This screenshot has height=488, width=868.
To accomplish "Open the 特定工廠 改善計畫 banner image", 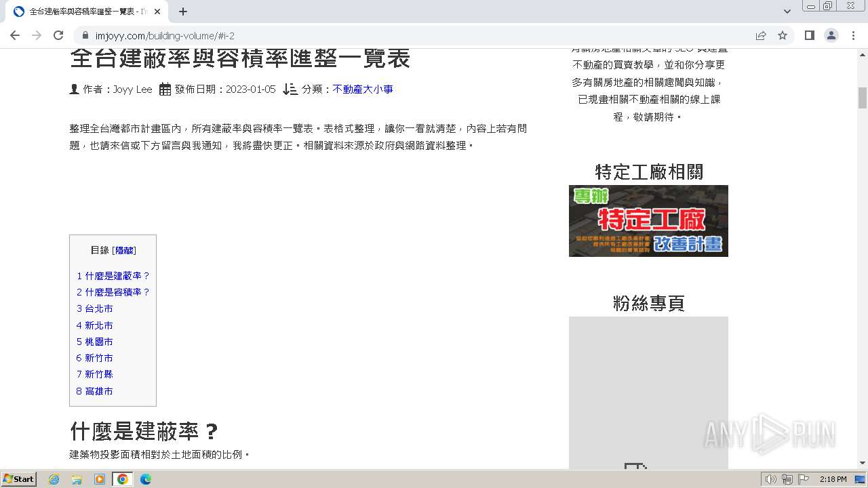I will (x=648, y=221).
